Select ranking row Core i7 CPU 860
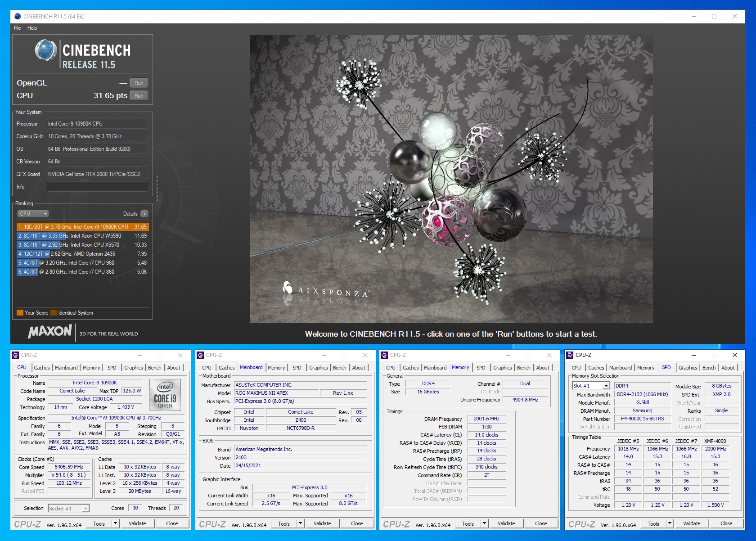This screenshot has height=541, width=756. pos(82,272)
